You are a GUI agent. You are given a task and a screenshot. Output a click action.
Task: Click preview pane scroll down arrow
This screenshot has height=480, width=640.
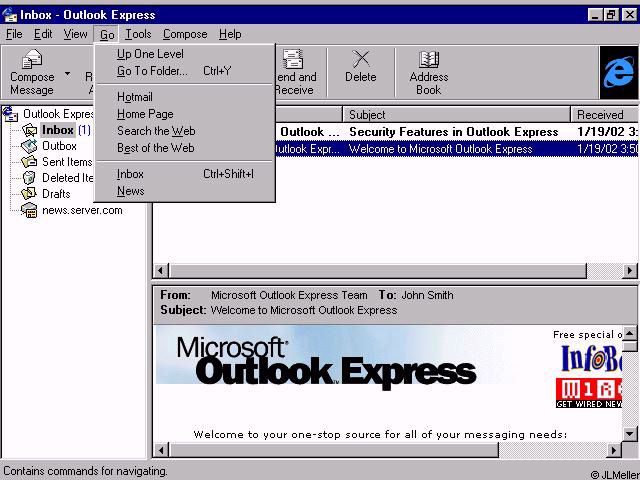click(630, 434)
